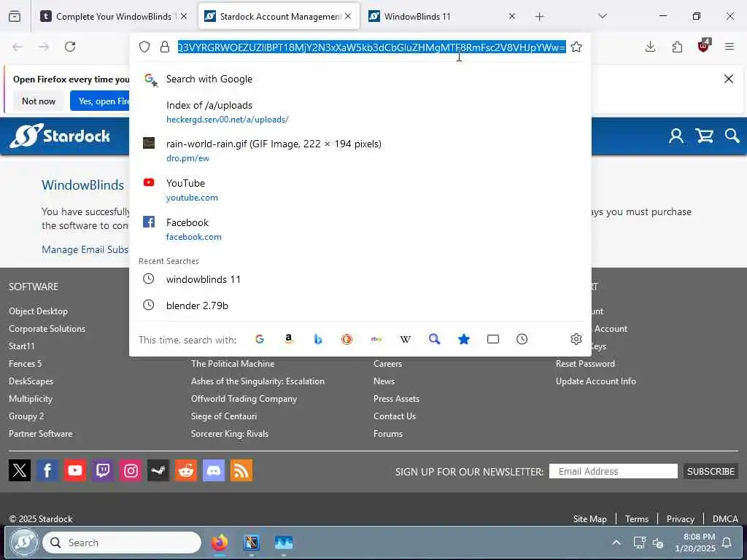The width and height of the screenshot is (747, 560).
Task: Open Start button on taskbar
Action: pos(24,542)
